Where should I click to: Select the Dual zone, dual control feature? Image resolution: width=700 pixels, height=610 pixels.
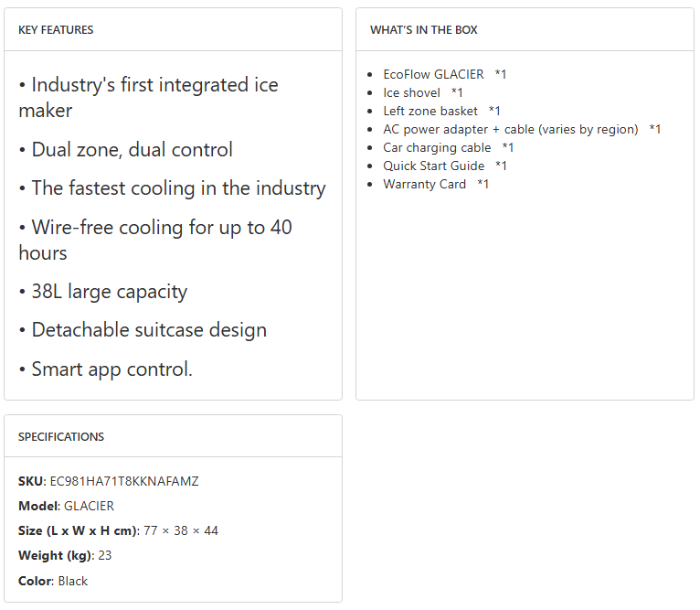(x=126, y=150)
